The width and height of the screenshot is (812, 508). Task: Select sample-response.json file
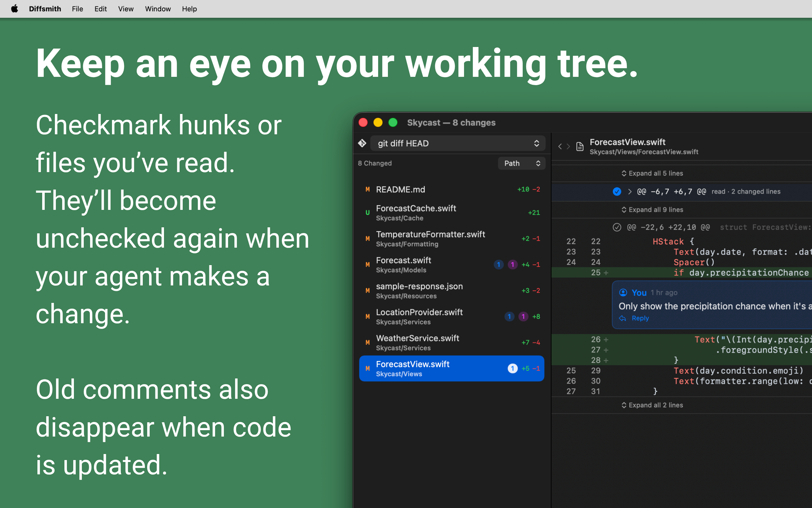tap(452, 291)
